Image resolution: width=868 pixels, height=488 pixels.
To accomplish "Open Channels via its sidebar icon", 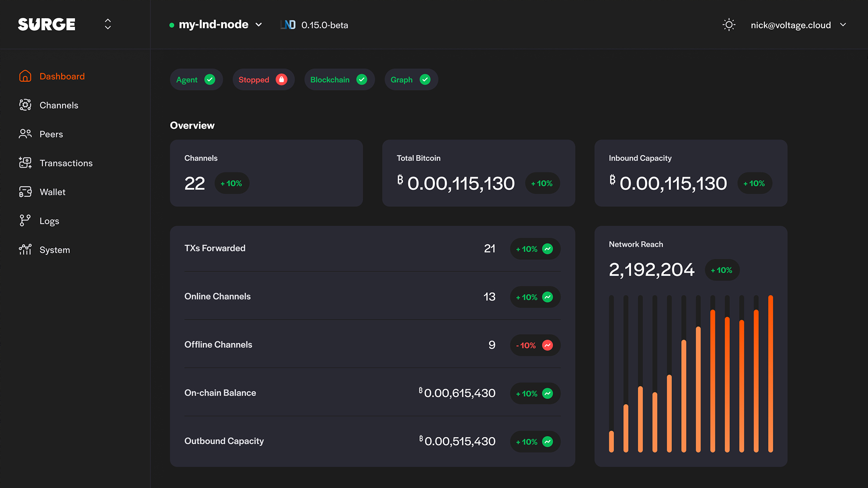I will point(25,105).
